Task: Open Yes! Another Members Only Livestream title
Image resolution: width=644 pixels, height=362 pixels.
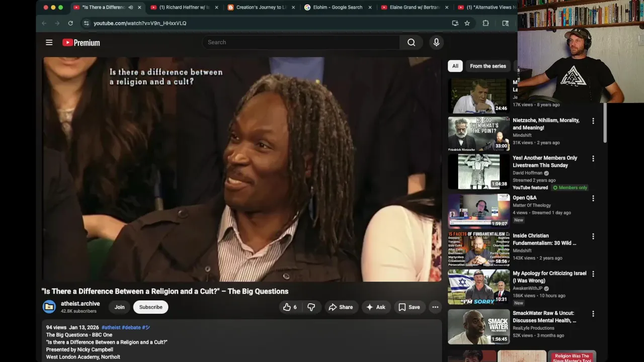Action: pos(545,161)
